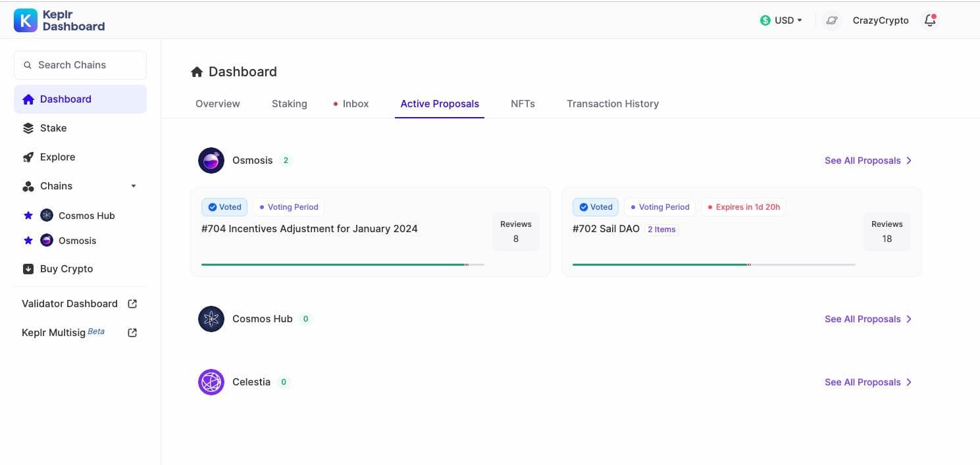Click the Osmosis chain logo in proposals
The width and height of the screenshot is (980, 465).
tap(211, 160)
